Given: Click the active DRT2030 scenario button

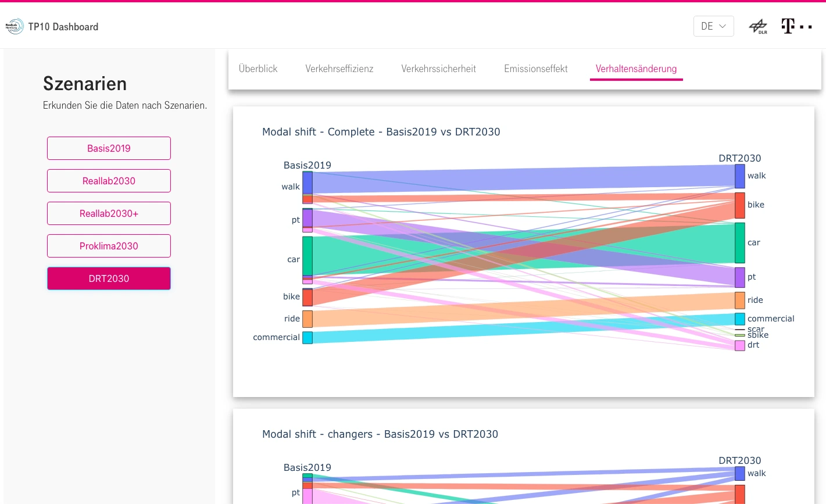Looking at the screenshot, I should 109,278.
